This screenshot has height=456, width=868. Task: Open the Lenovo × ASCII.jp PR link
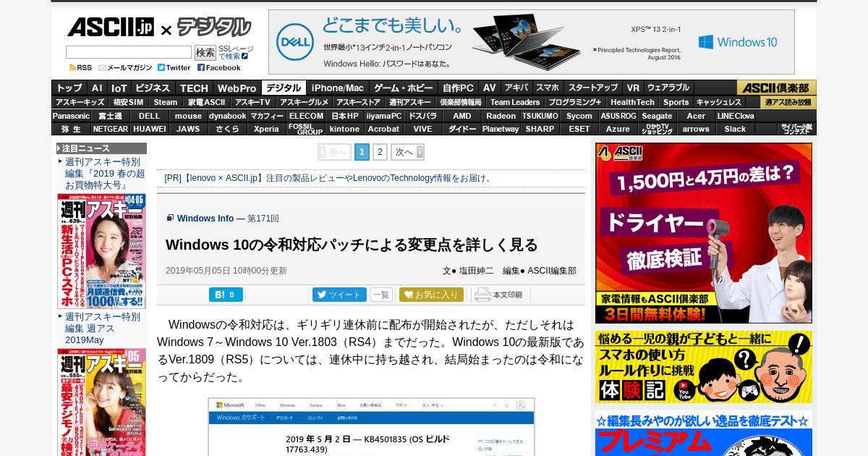(x=328, y=178)
